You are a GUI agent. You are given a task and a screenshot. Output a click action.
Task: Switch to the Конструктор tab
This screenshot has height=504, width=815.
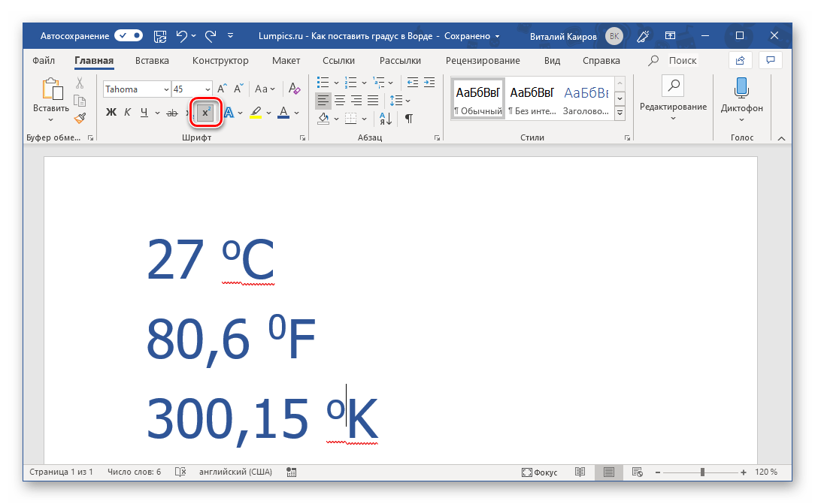[x=220, y=60]
